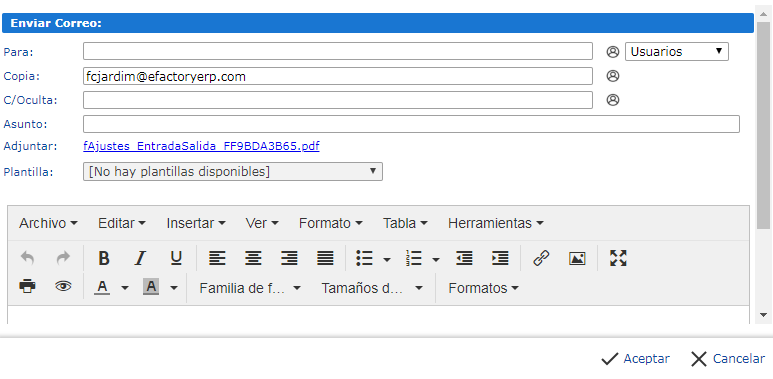Viewport: 773px width, 379px height.
Task: Open the Usuarios dropdown
Action: 677,51
